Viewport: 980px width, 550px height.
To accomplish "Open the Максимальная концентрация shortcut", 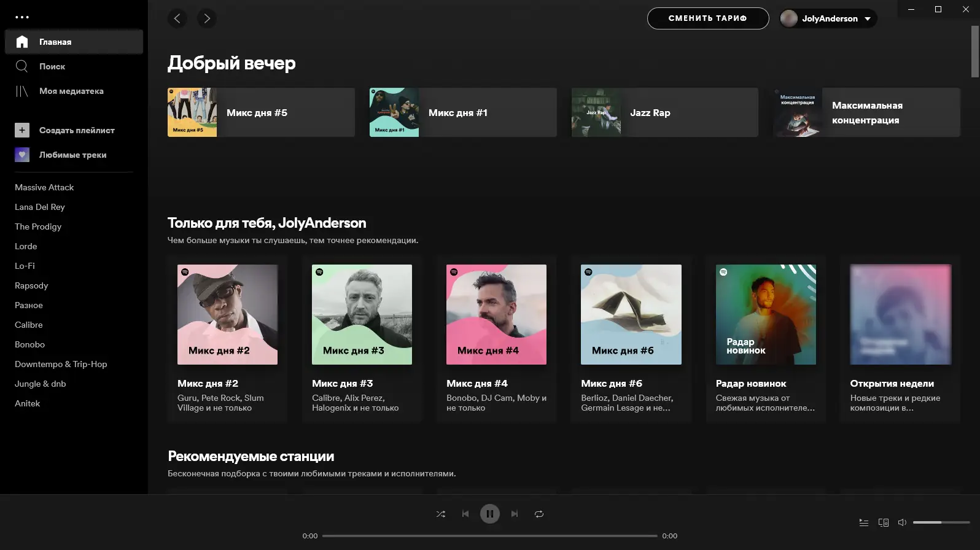I will [x=867, y=112].
